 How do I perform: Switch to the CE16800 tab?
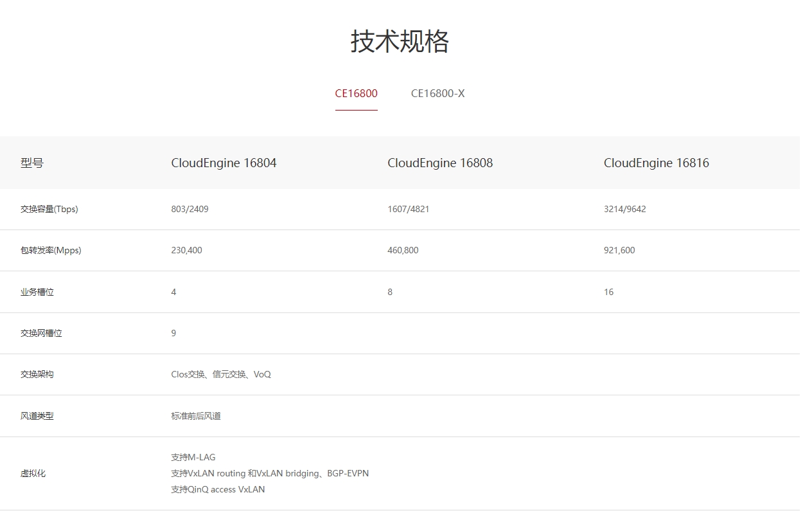point(356,94)
